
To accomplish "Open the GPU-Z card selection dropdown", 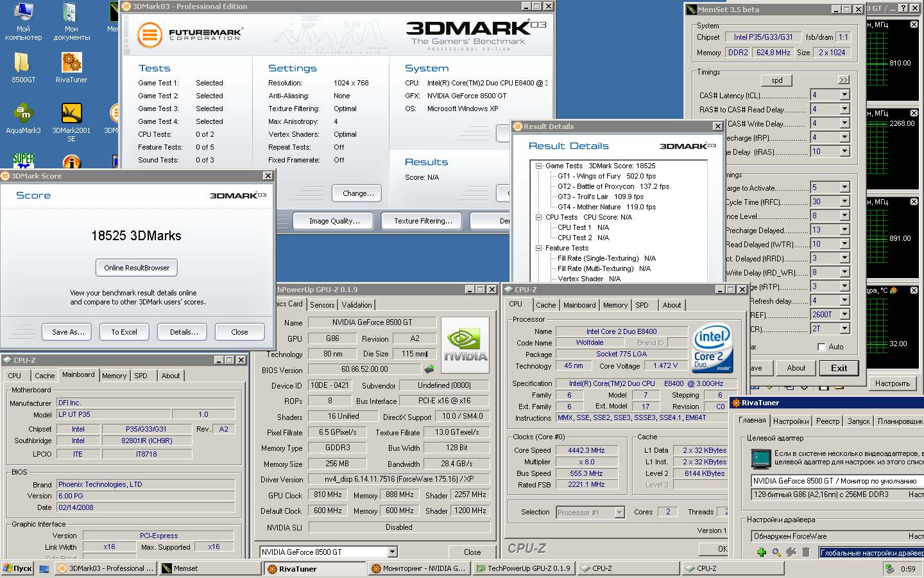I will 392,552.
